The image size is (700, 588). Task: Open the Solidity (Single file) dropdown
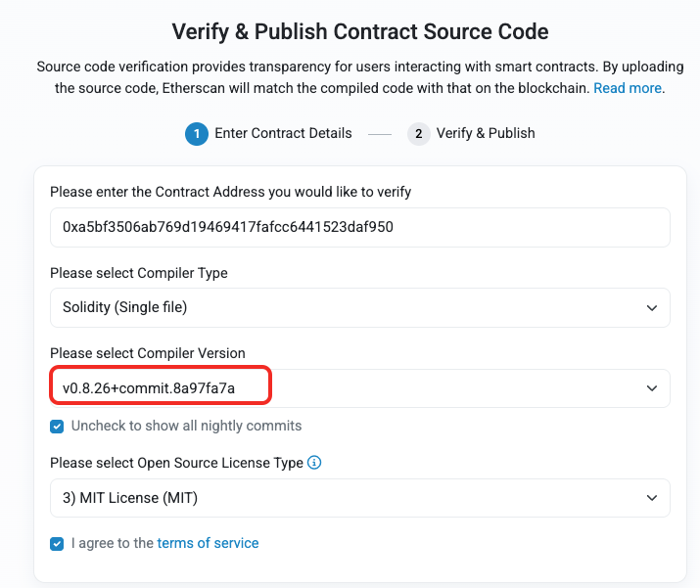360,307
